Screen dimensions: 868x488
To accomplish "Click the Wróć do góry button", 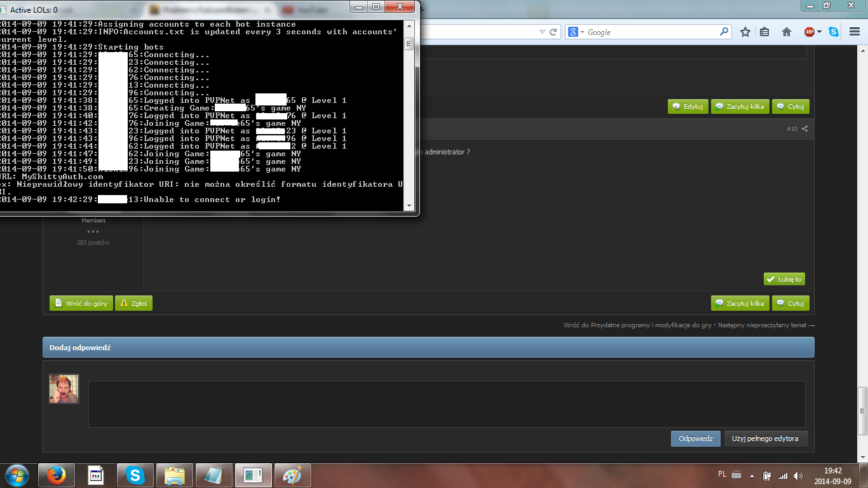I will (x=81, y=304).
